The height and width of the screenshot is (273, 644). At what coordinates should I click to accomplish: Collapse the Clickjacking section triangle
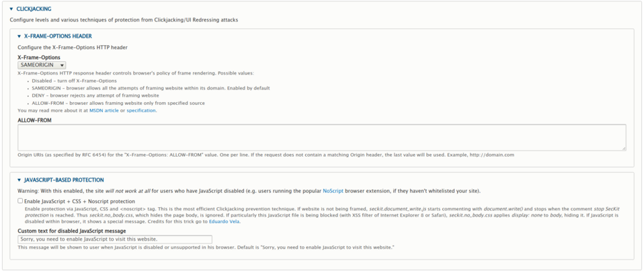(x=11, y=9)
